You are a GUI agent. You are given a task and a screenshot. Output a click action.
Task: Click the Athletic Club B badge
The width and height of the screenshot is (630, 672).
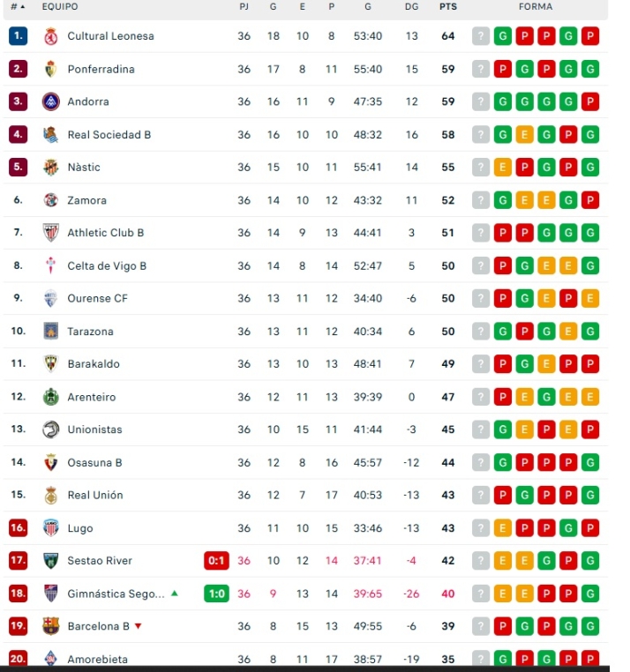tap(50, 233)
